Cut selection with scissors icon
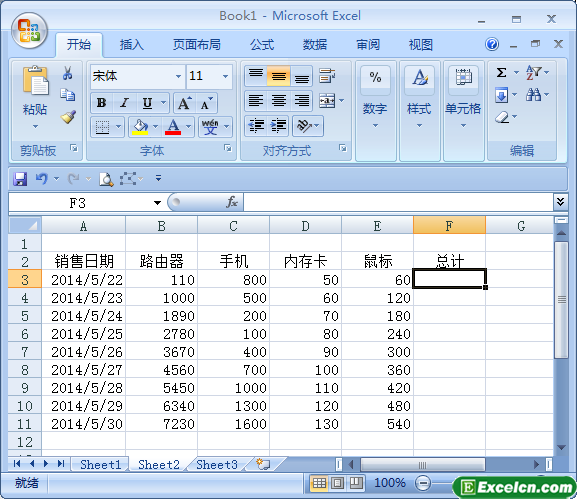Screen dimensions: 577x499 coord(67,73)
